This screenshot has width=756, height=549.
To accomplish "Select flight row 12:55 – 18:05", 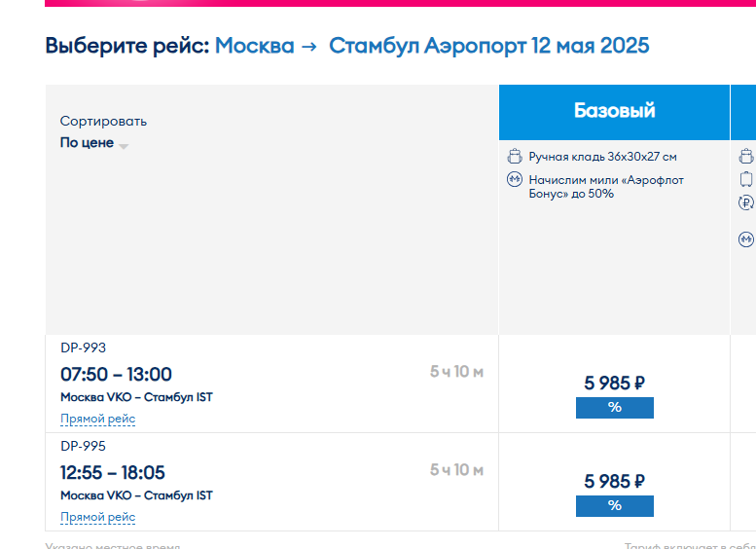I will tap(271, 483).
